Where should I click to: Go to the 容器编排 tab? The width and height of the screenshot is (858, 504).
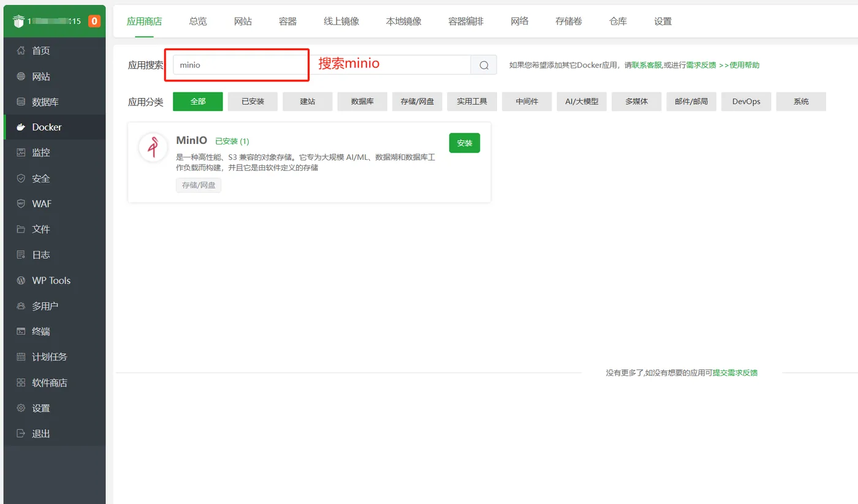click(466, 21)
